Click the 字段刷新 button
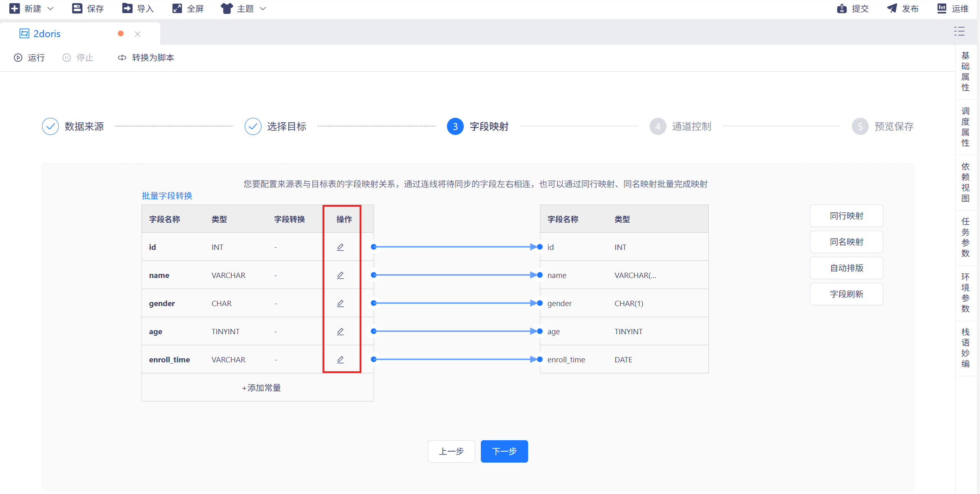This screenshot has height=494, width=980. tap(847, 294)
